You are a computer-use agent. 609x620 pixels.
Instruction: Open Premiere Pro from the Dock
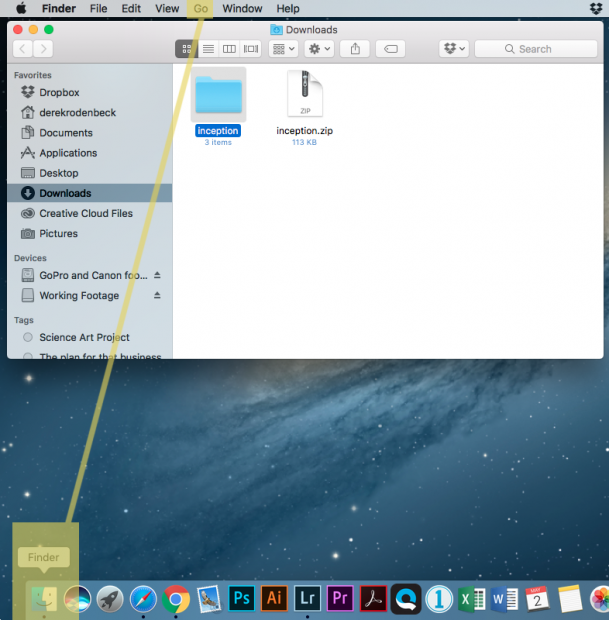pos(340,598)
